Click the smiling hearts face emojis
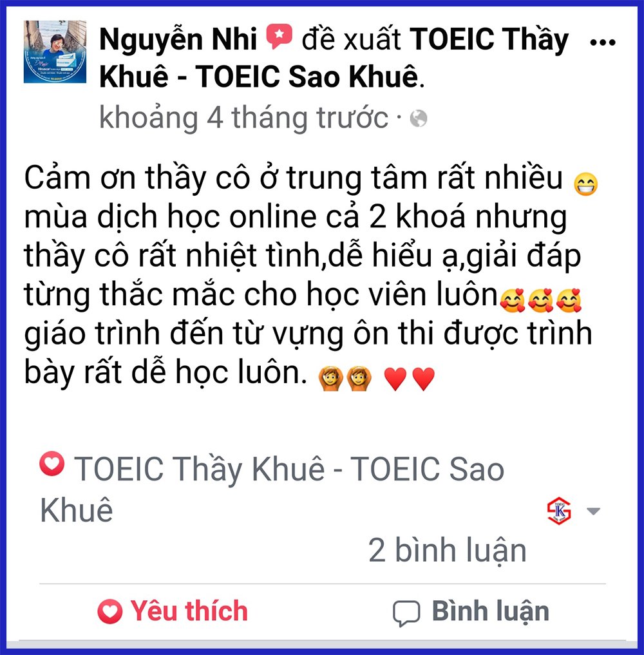Image resolution: width=644 pixels, height=655 pixels. coord(540,300)
